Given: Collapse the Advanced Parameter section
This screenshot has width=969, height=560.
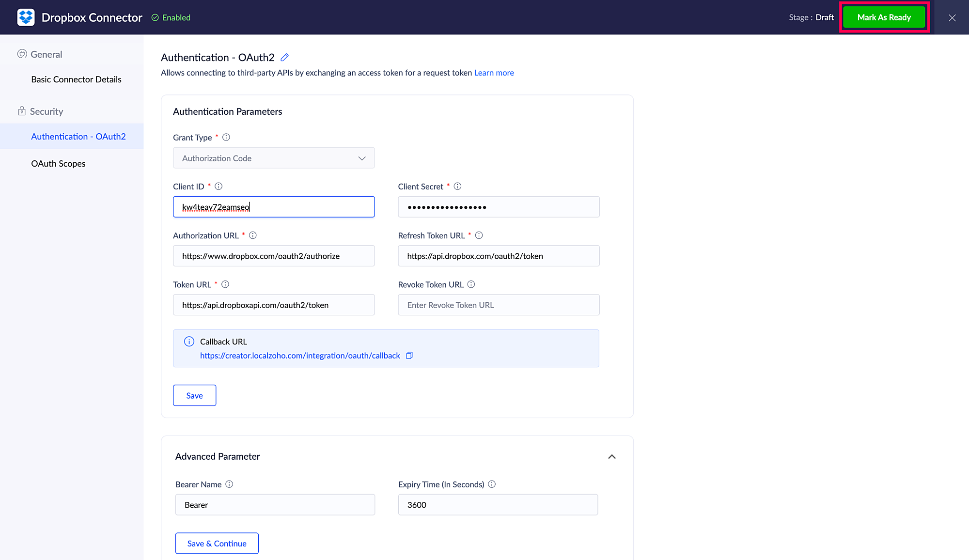Looking at the screenshot, I should pyautogui.click(x=612, y=457).
